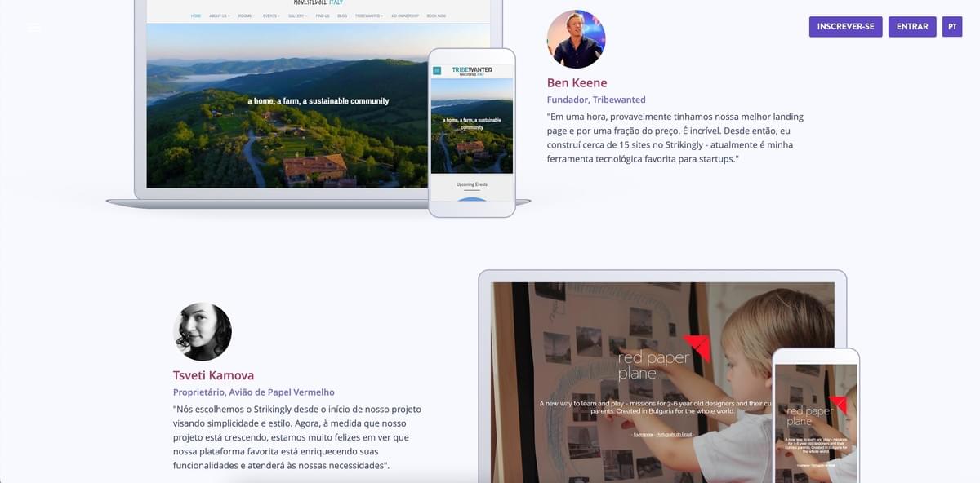Click the INSCREVER-SE button
The height and width of the screenshot is (483, 980).
(x=845, y=26)
